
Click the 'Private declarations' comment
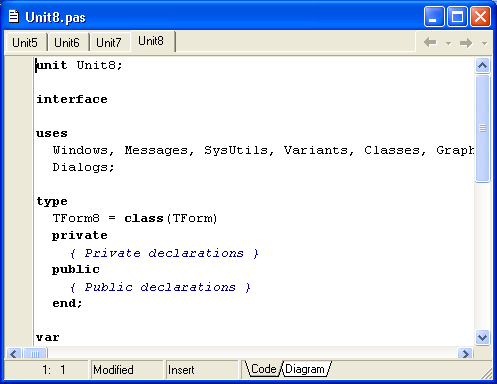pyautogui.click(x=164, y=253)
